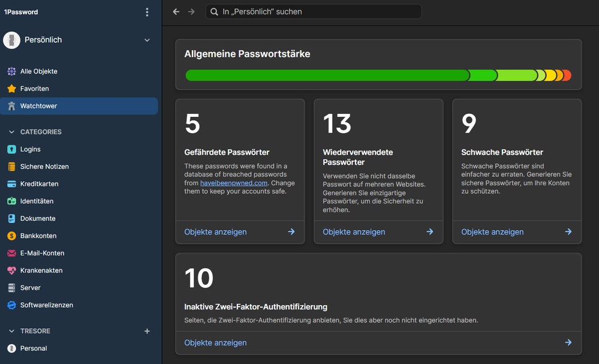Click the back navigation arrow
599x364 pixels.
click(176, 12)
